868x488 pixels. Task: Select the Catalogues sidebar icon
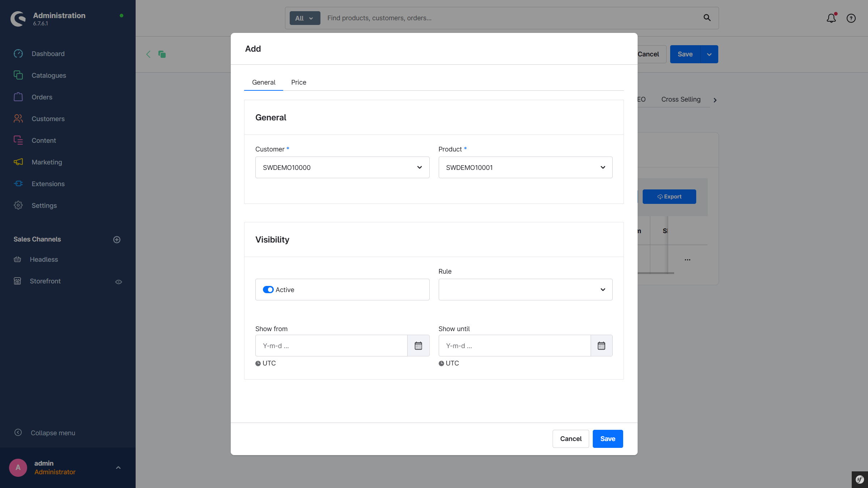(x=18, y=75)
